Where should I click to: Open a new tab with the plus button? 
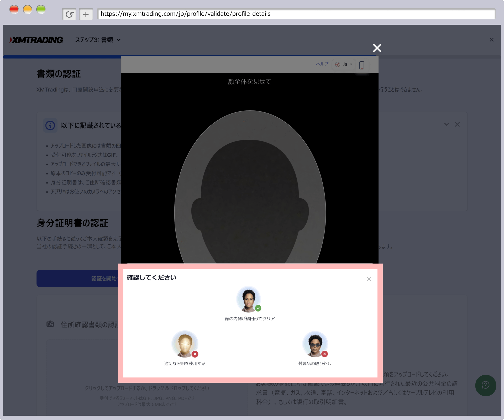(86, 14)
